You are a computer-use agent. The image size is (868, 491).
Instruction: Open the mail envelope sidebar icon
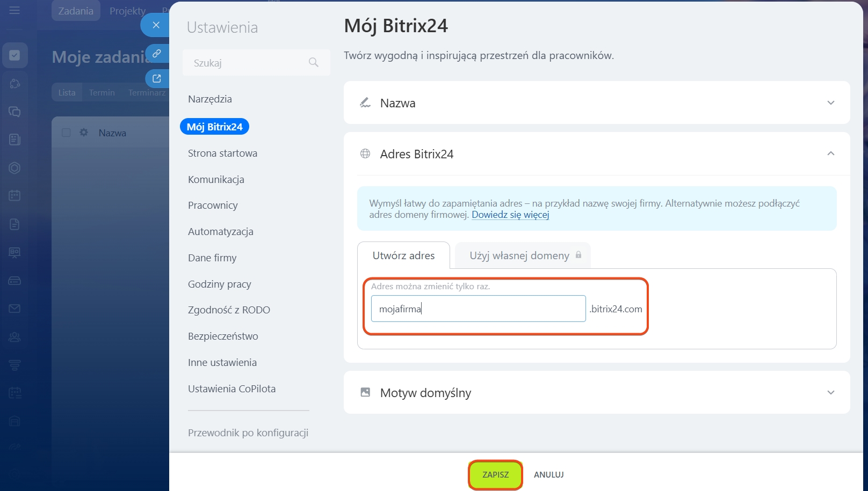[x=15, y=309]
